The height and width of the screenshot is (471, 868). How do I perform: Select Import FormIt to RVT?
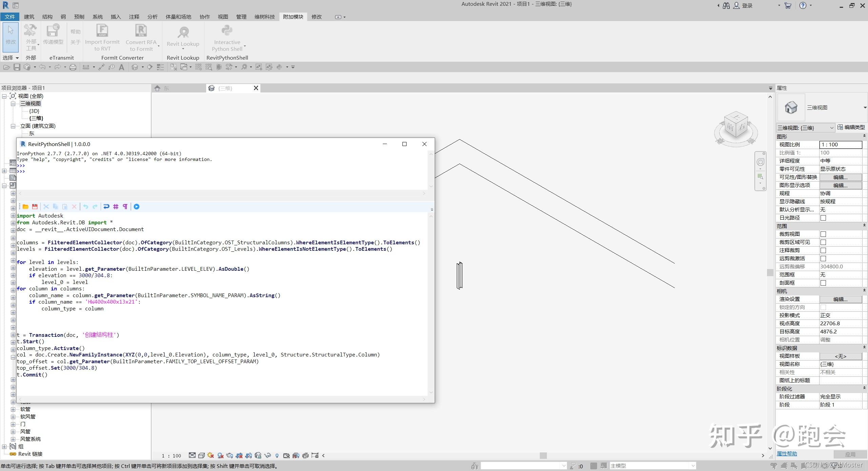click(102, 38)
